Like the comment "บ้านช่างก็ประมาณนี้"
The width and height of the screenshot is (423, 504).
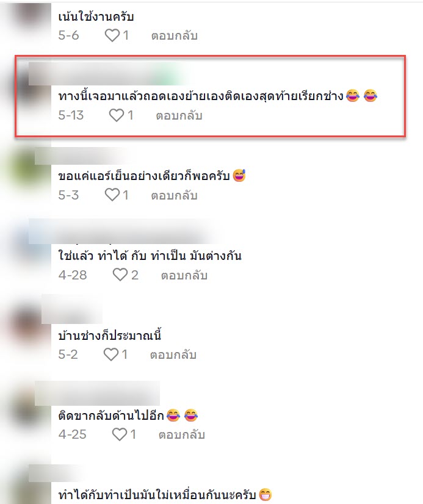click(111, 355)
